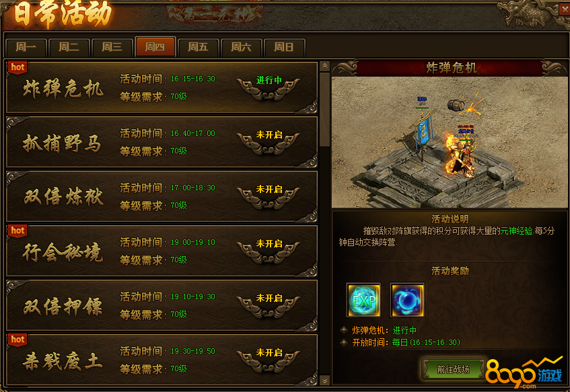The width and height of the screenshot is (570, 392).
Task: Click scroll down arrow of activity list
Action: (x=324, y=380)
